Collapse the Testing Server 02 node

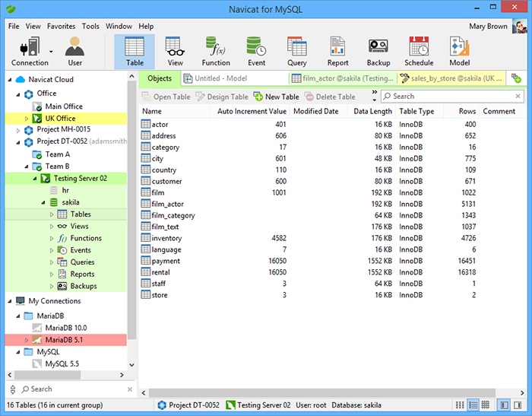[35, 179]
